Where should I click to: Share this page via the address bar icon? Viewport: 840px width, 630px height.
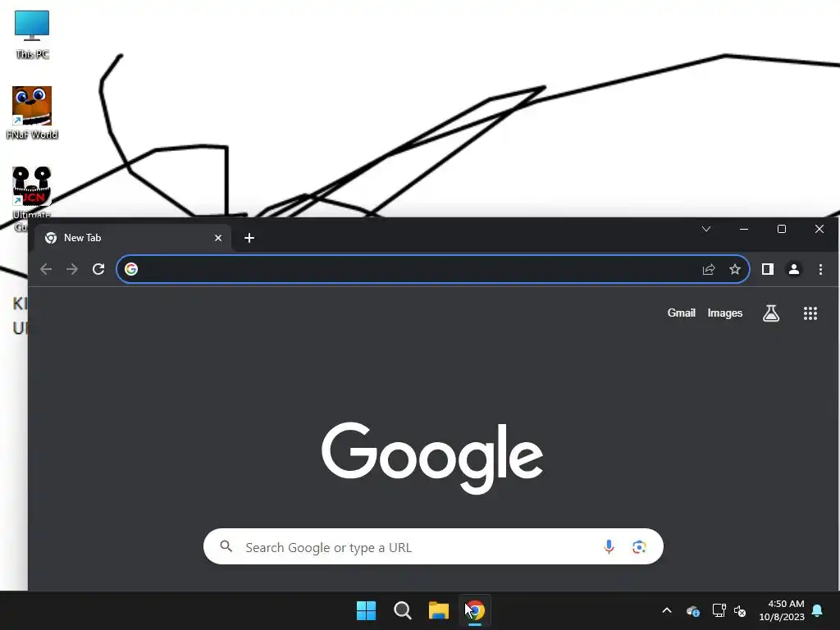[709, 269]
